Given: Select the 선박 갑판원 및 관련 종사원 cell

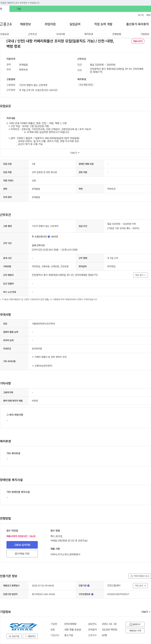Looking at the screenshot, I should [x=44, y=172].
